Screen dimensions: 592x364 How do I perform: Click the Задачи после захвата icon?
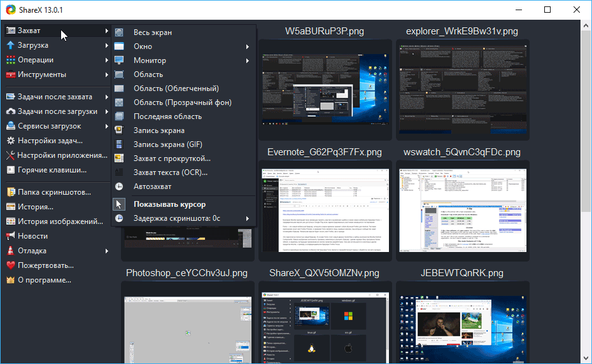pos(11,97)
